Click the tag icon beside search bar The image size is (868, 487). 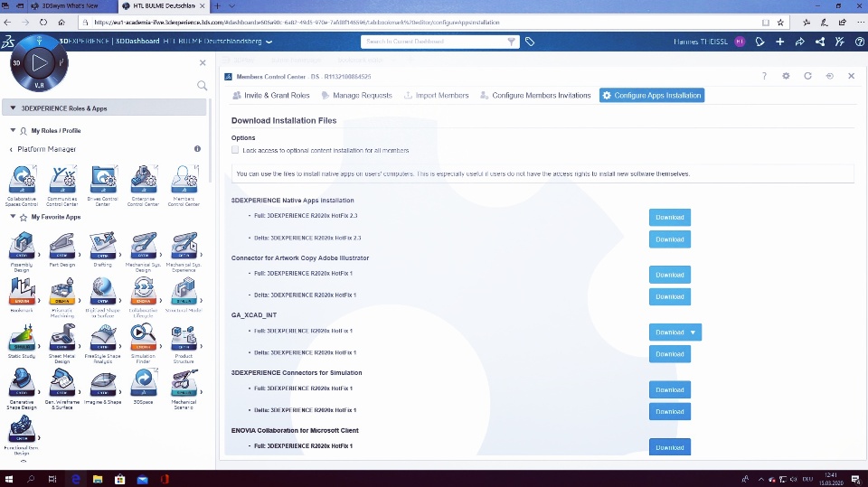(x=530, y=42)
